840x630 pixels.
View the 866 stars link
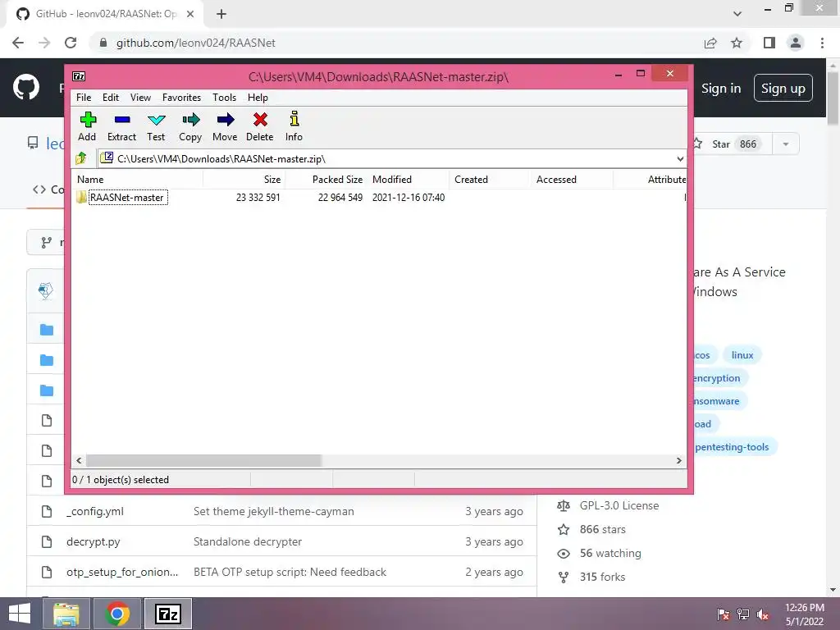603,530
